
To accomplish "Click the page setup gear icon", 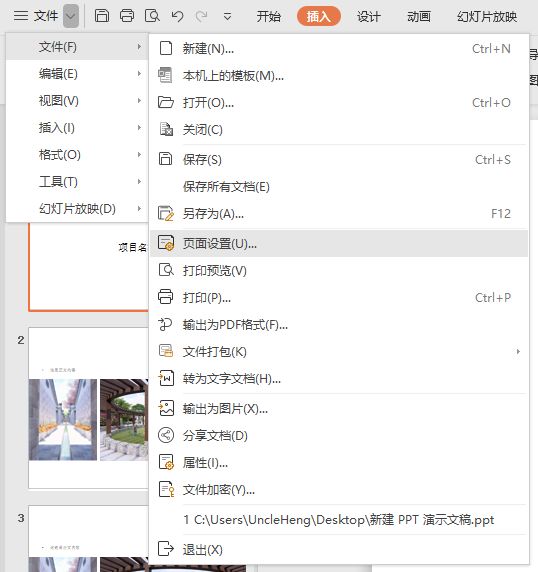I will point(166,243).
